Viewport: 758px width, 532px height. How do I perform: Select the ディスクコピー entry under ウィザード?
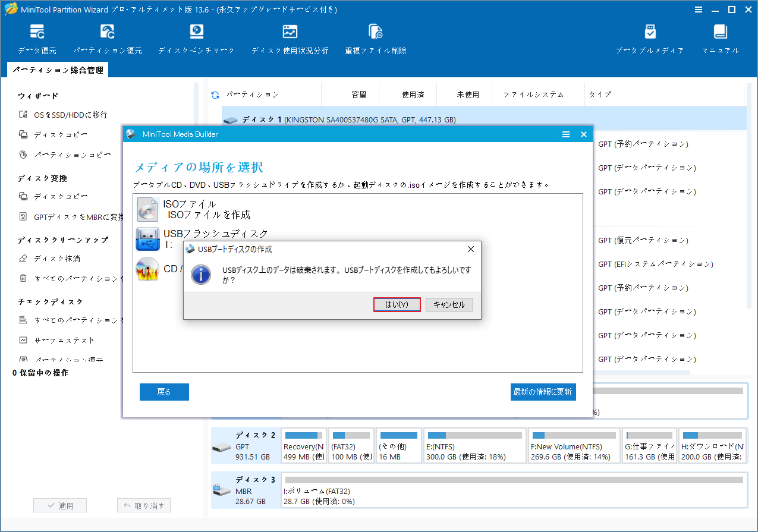point(61,134)
